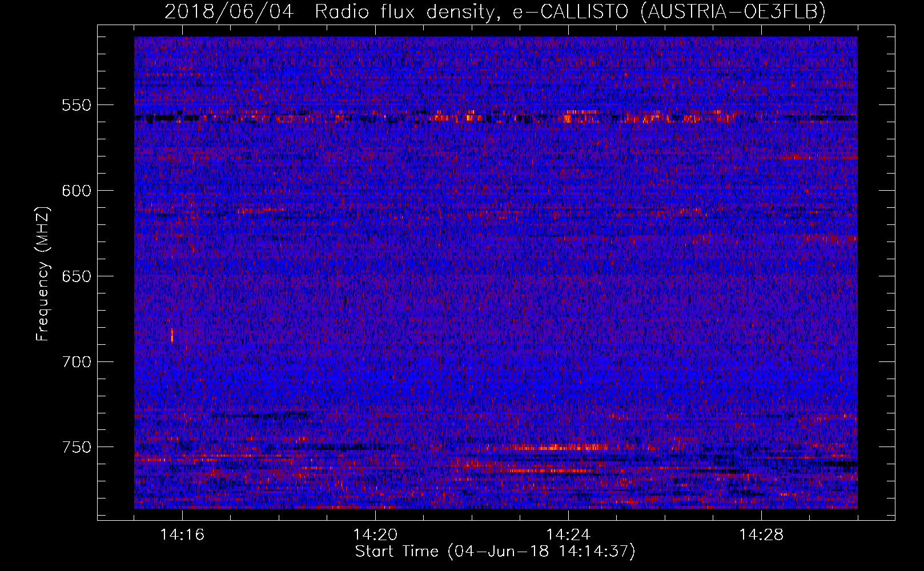Click the Start Time axis label

tap(495, 552)
